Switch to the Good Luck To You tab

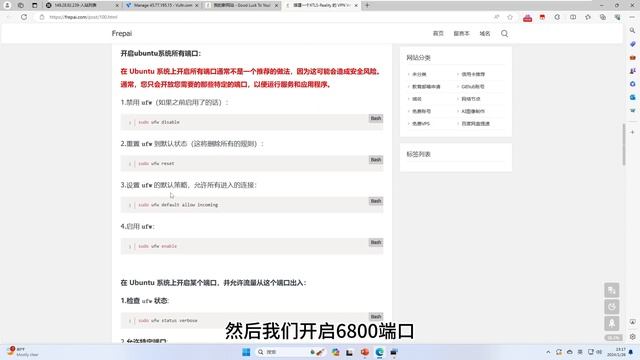(242, 5)
